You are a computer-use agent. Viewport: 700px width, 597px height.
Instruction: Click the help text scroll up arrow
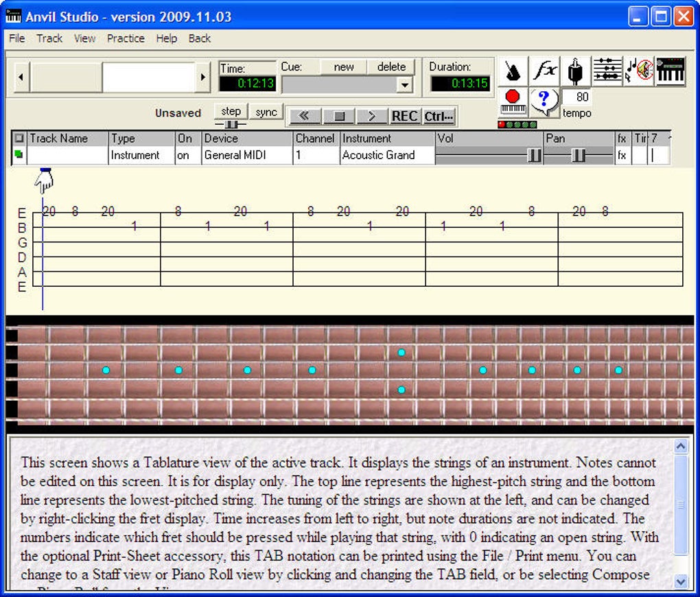click(x=681, y=446)
